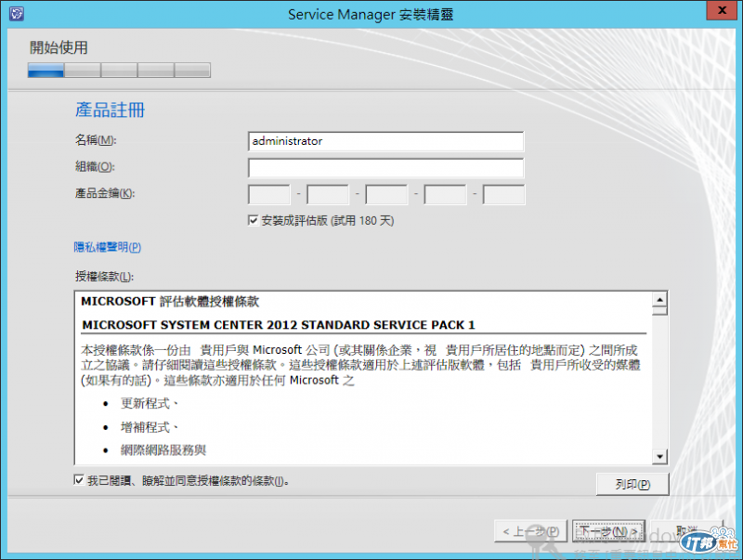Image resolution: width=743 pixels, height=560 pixels.
Task: Click the license text scroll up arrow
Action: tap(659, 299)
